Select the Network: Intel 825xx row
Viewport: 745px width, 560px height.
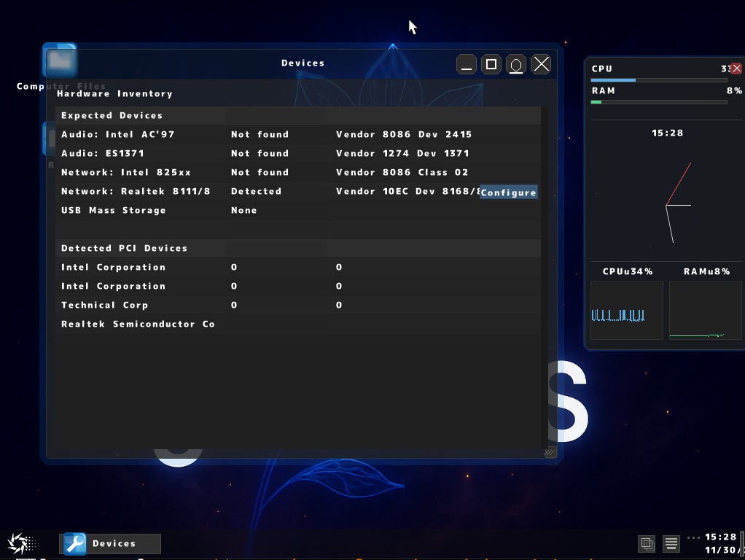click(x=126, y=172)
